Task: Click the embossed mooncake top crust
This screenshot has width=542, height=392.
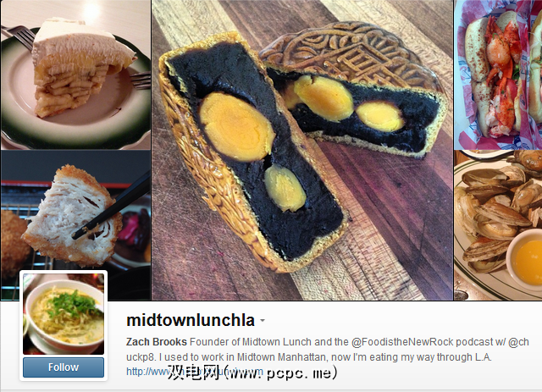Action: (x=349, y=53)
